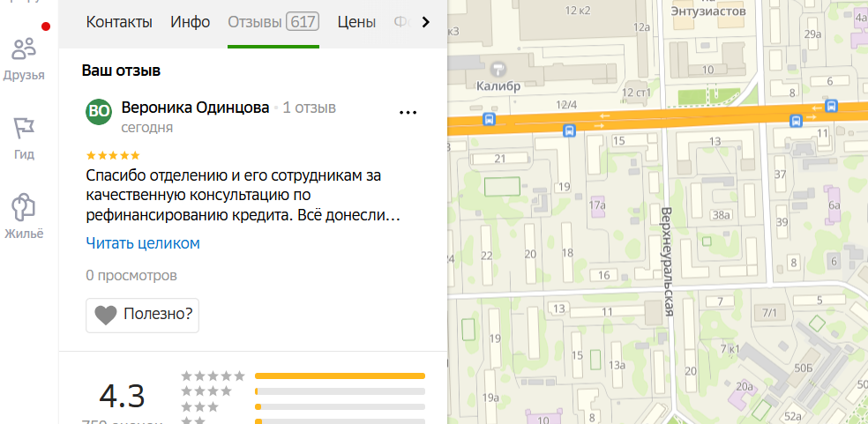Click building 38а on the map
Image resolution: width=868 pixels, height=424 pixels.
tap(722, 216)
